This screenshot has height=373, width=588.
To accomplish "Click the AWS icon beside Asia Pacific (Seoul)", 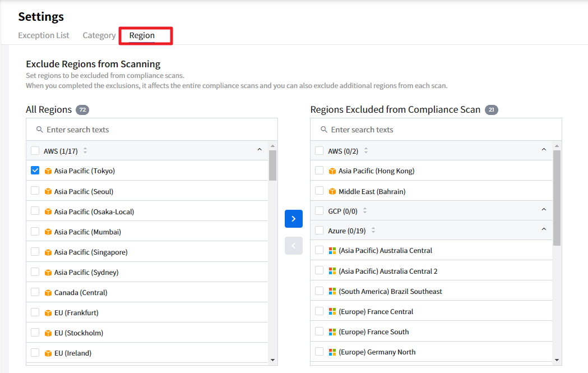I will [48, 191].
